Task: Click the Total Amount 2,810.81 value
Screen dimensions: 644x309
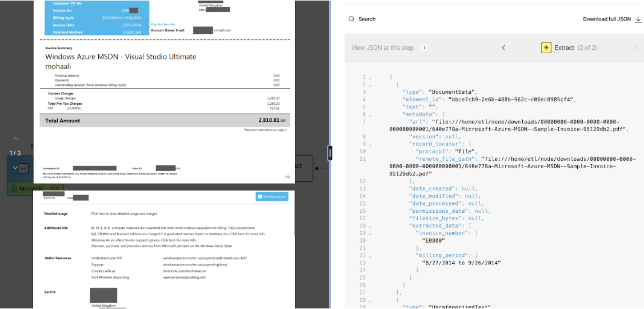Action: pos(269,121)
